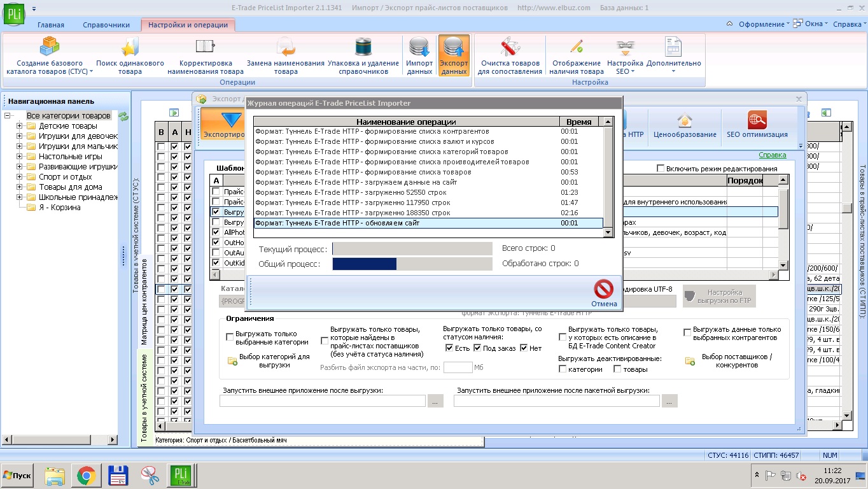Open the Настройка SEO dropdown
The width and height of the screenshot is (868, 489).
click(625, 55)
